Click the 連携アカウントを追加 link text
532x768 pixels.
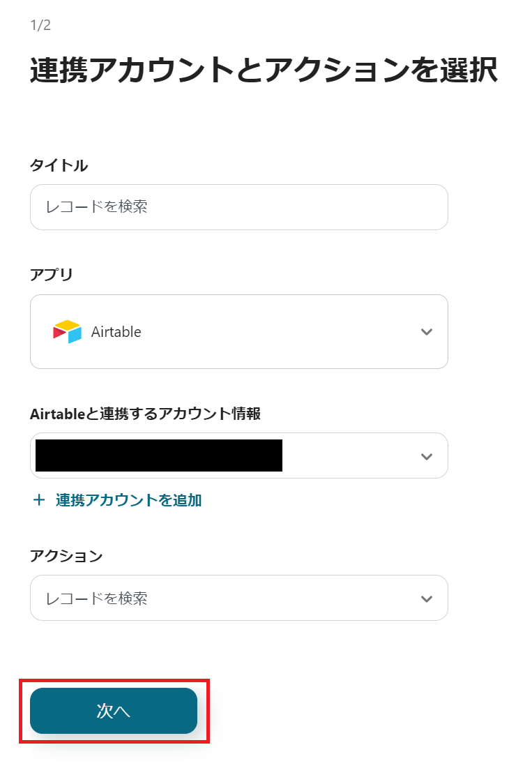129,500
